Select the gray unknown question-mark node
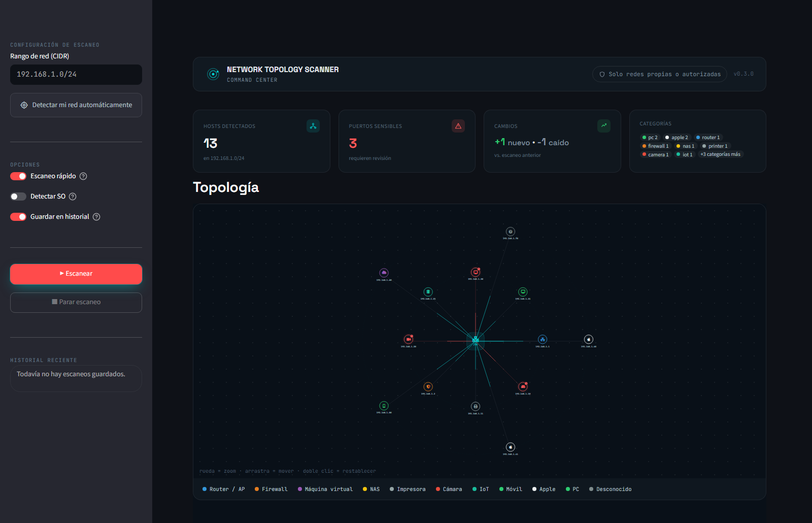The height and width of the screenshot is (523, 812). (x=511, y=232)
